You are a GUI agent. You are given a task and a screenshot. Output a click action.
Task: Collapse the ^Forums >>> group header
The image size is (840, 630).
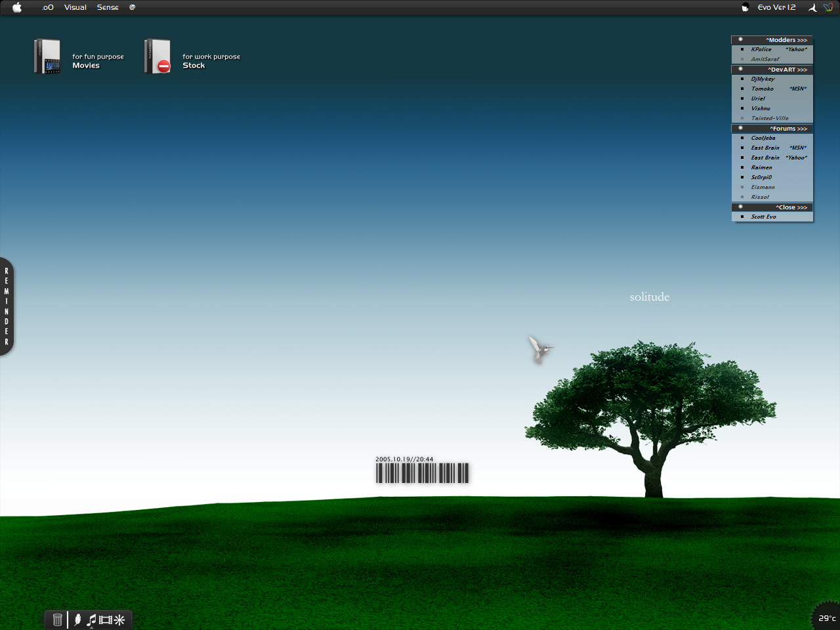772,129
